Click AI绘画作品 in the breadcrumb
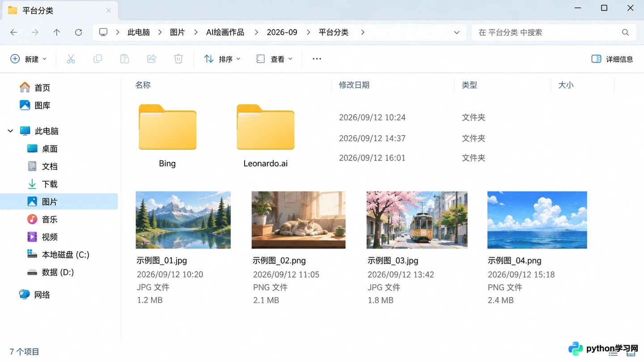 pos(225,32)
